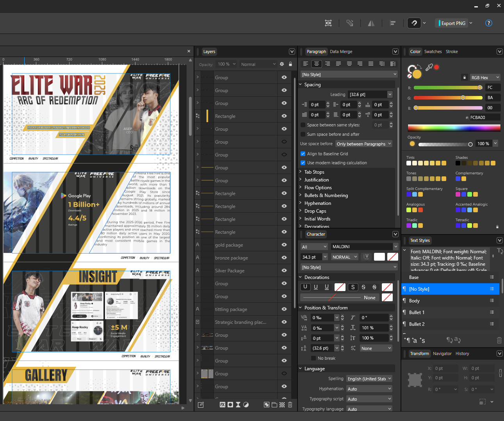Viewport: 504px width, 421px height.
Task: Open Help via the question mark icon
Action: pos(488,23)
